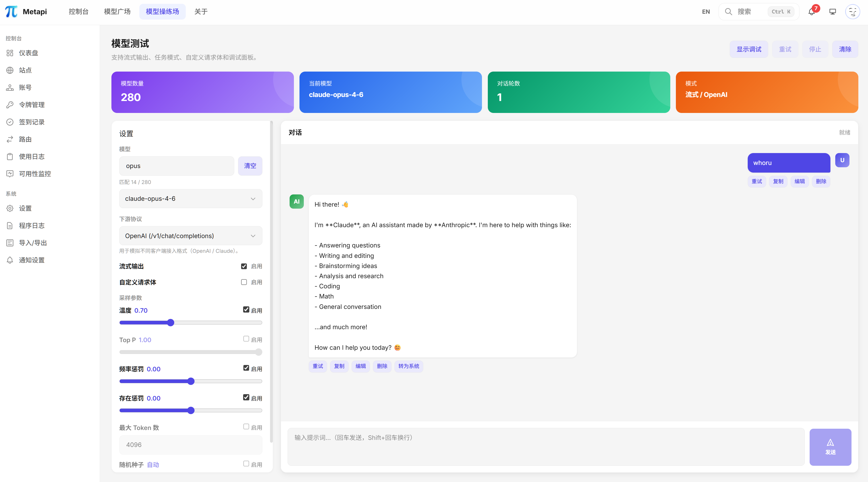The height and width of the screenshot is (482, 868).
Task: Enable the 自定义请求体 checkbox
Action: (x=244, y=282)
